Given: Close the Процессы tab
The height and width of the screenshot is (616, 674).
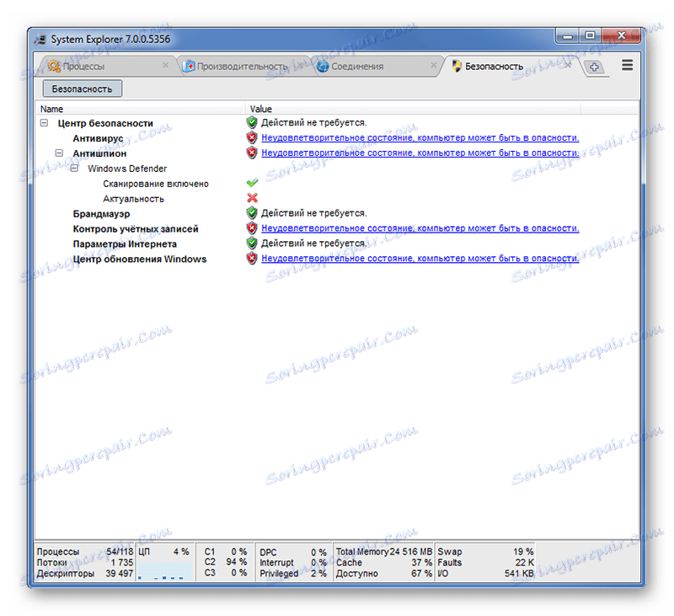Looking at the screenshot, I should point(165,66).
